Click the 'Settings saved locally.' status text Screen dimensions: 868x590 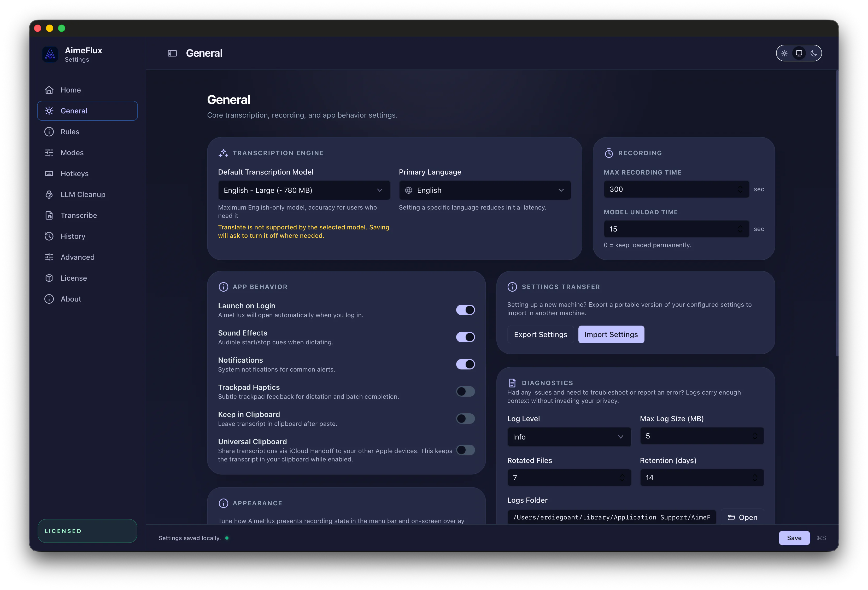pos(190,538)
